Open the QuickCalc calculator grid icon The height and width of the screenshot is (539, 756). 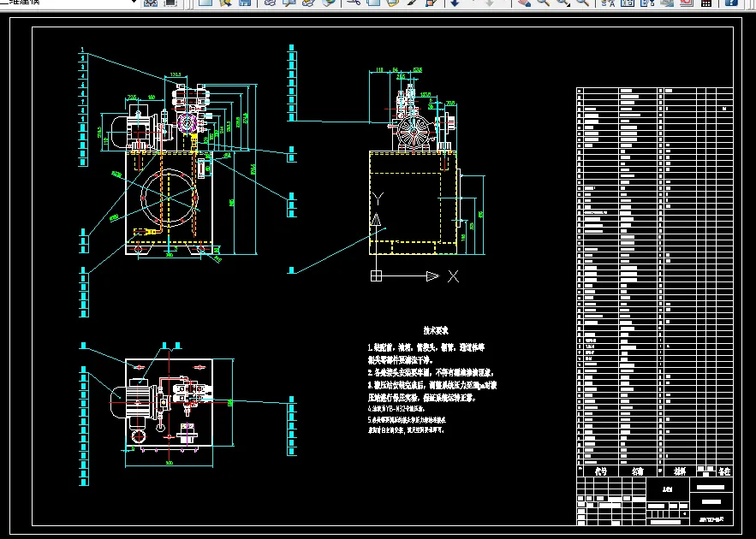point(706,3)
